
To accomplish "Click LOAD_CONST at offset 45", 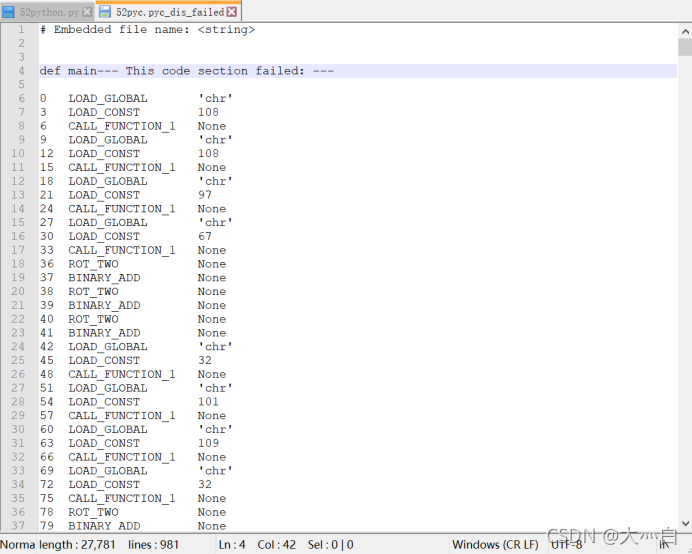I will 104,360.
